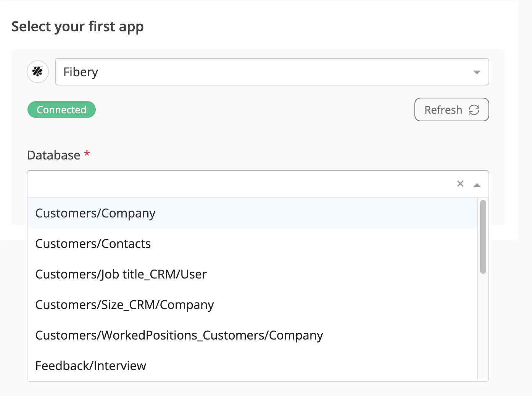The image size is (532, 396).
Task: Click the 'Select your first app' heading
Action: [x=77, y=27]
